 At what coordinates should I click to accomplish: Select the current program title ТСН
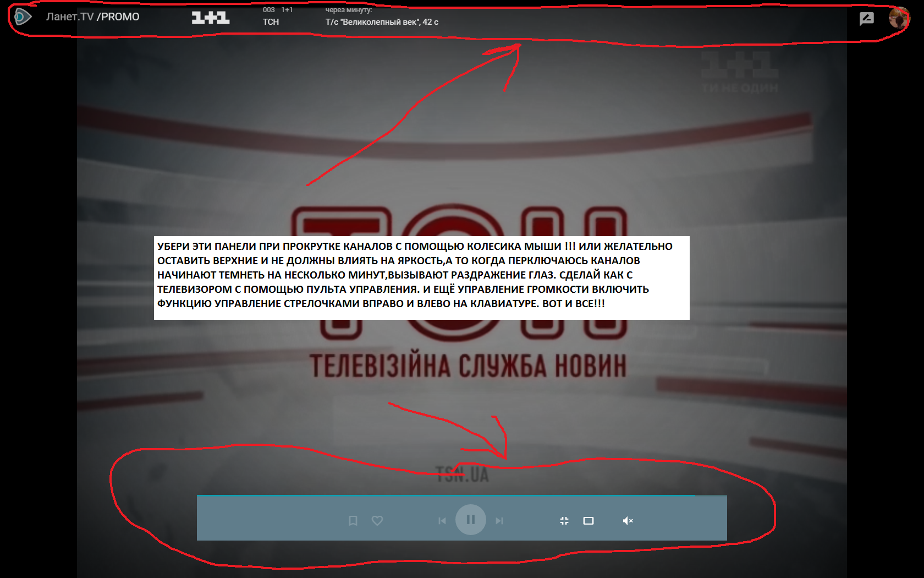tap(271, 22)
